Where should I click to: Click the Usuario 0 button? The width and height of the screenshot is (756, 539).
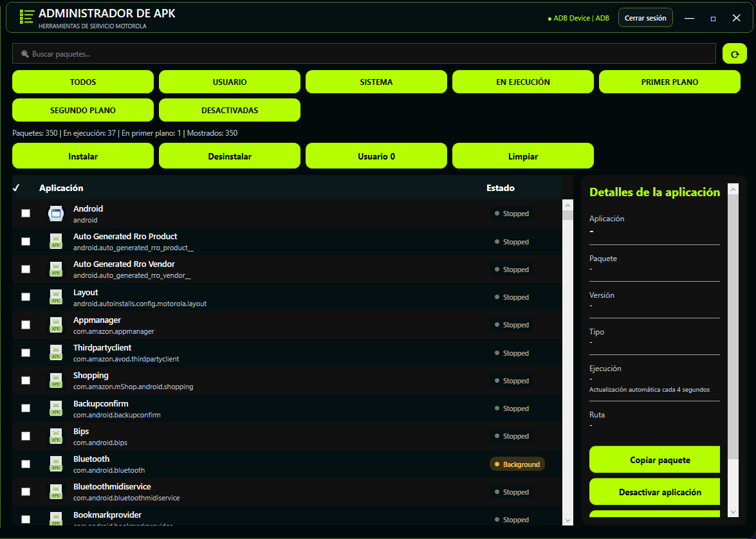pos(376,156)
